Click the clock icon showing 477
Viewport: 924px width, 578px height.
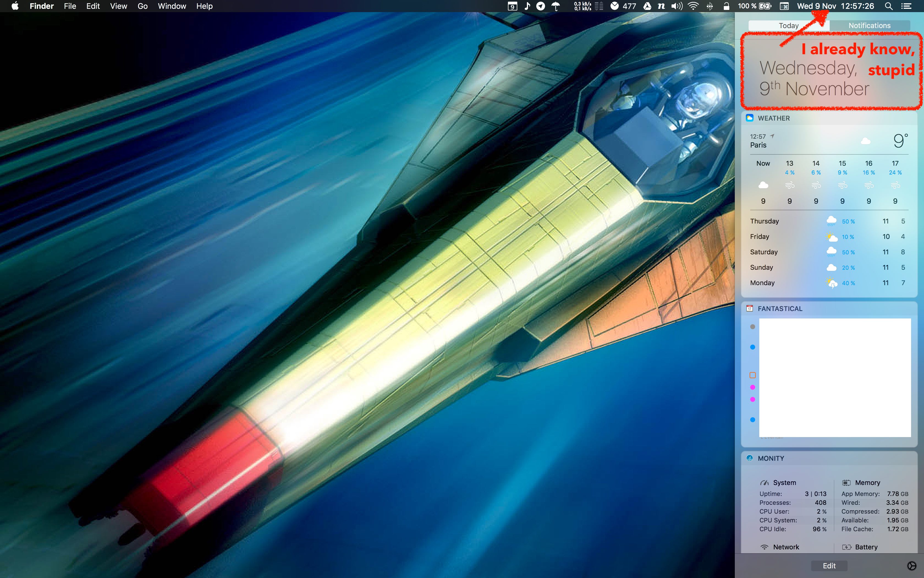pos(623,6)
